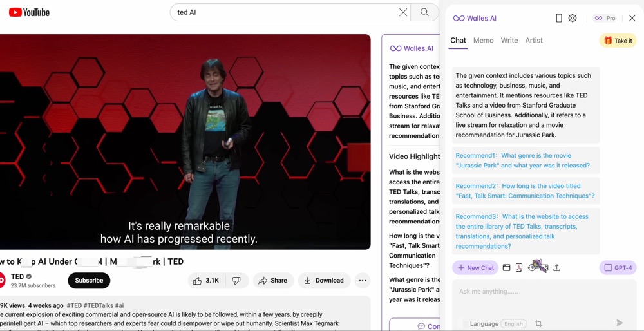Select Recommend1 question about Jurassic Park genre
644x331 pixels.
[526, 160]
